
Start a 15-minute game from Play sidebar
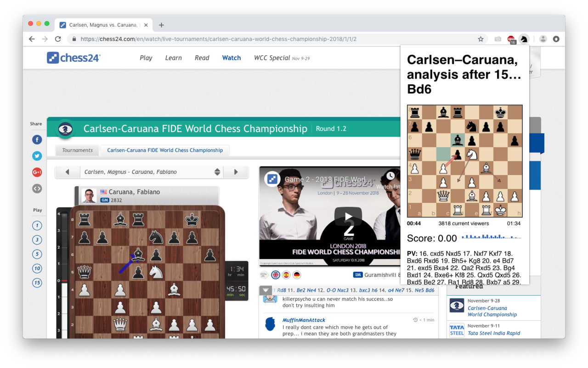coord(37,282)
